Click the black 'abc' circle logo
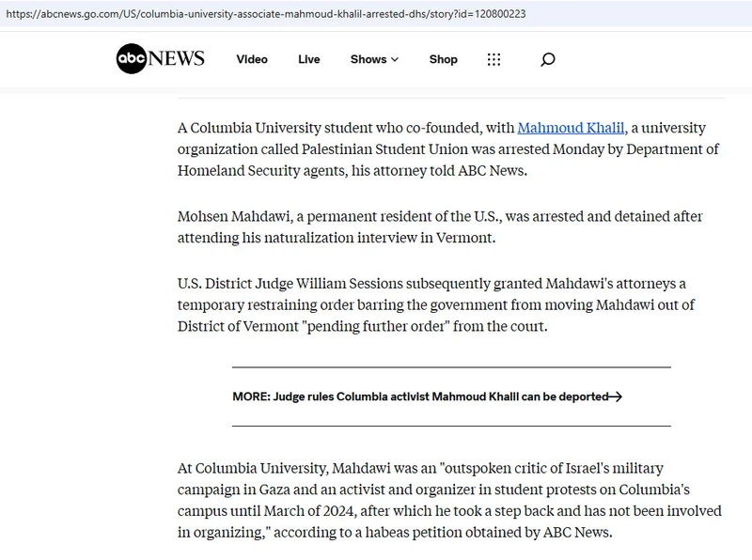The image size is (752, 560). tap(131, 58)
